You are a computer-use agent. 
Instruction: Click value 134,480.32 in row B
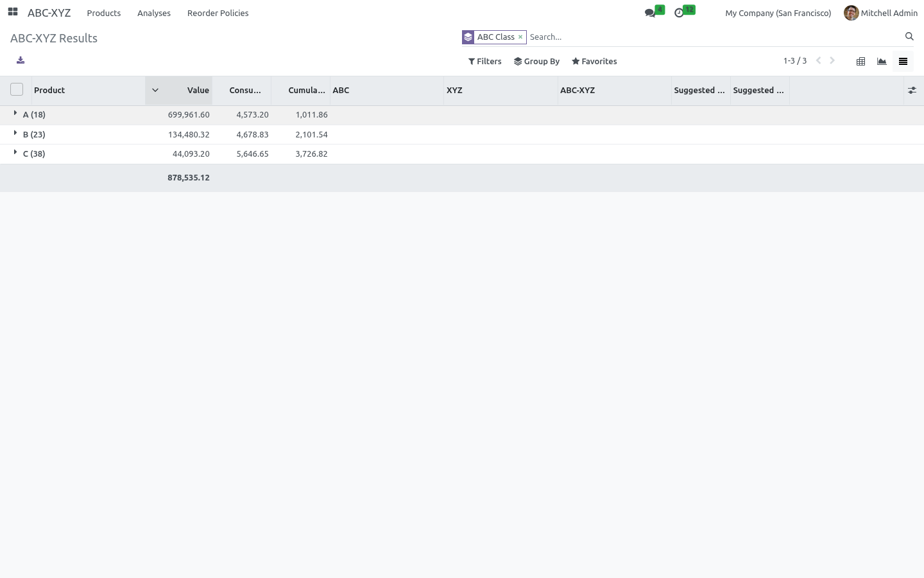tap(189, 135)
